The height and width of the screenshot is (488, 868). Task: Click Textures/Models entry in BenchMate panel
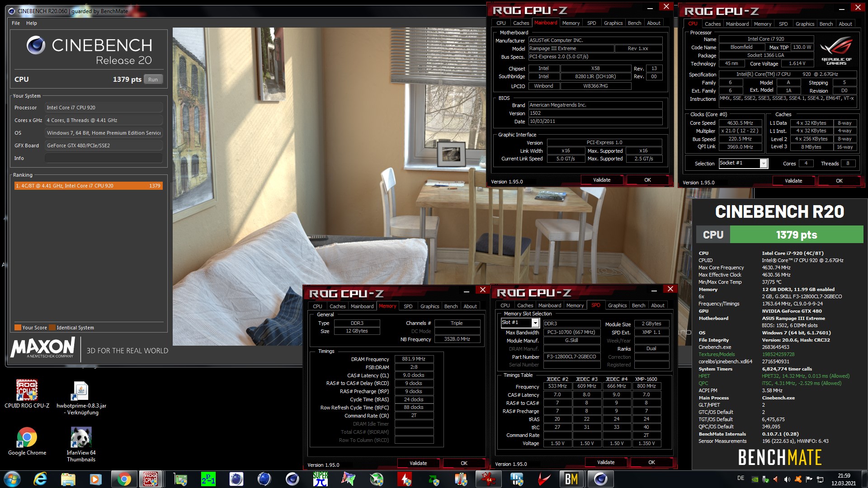coord(717,354)
